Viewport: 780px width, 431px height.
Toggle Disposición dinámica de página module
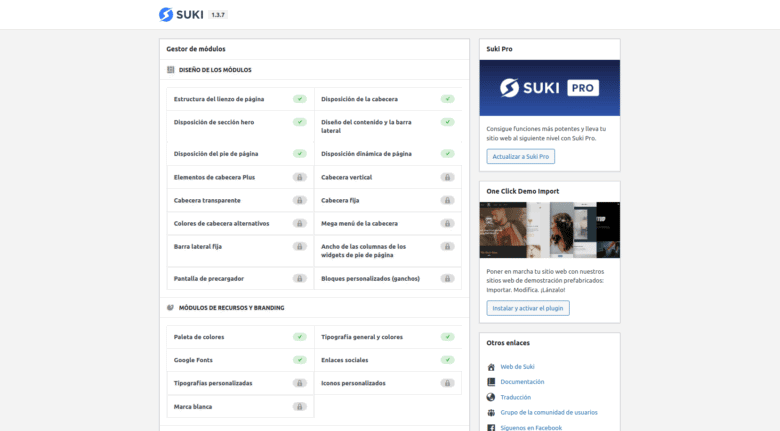point(447,154)
